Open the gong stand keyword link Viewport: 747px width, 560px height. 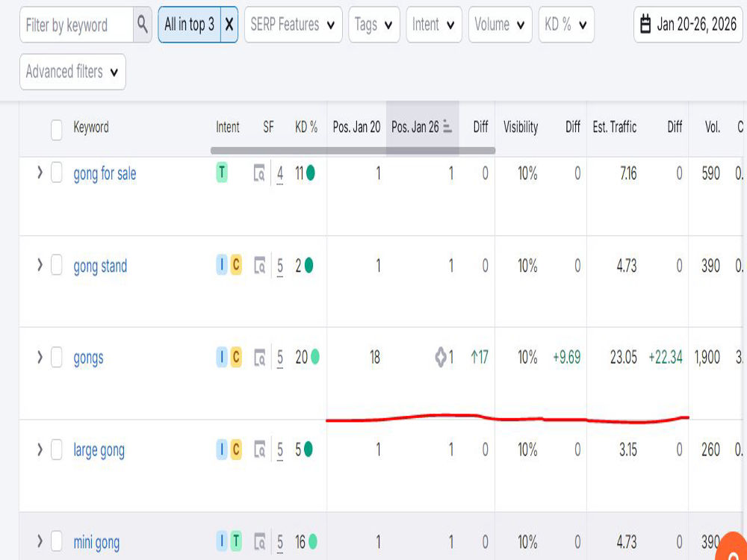click(x=100, y=267)
